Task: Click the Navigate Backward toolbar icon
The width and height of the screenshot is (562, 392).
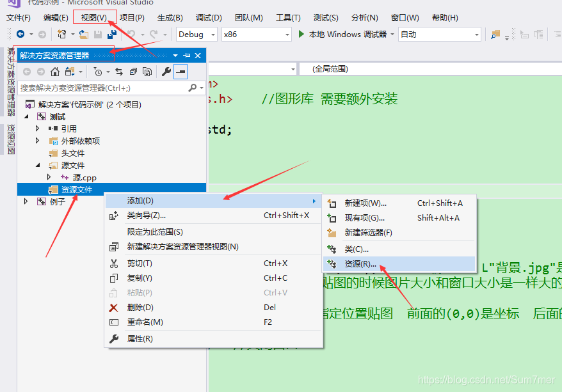Action: click(20, 34)
